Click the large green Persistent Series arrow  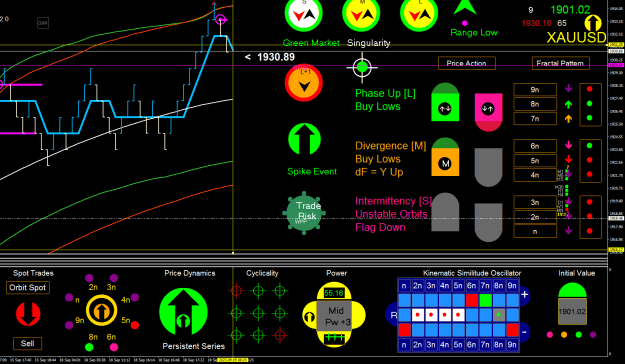tap(183, 312)
